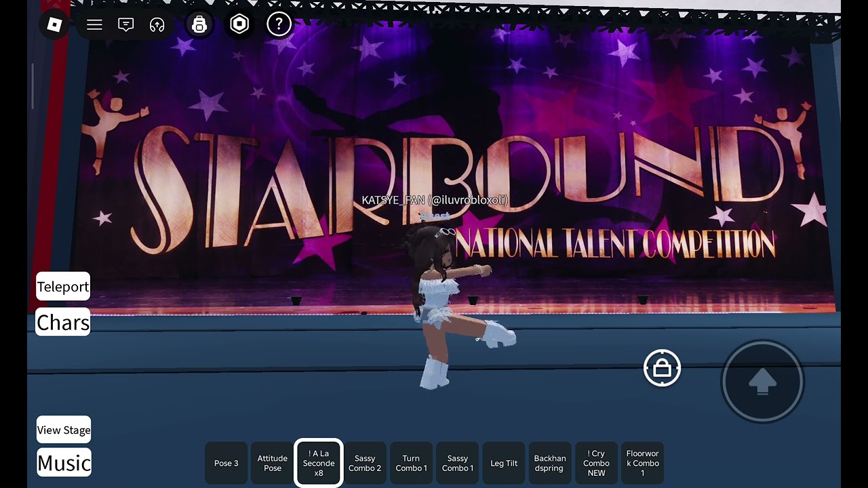Tap the jump arrow button
The image size is (868, 488).
(762, 381)
